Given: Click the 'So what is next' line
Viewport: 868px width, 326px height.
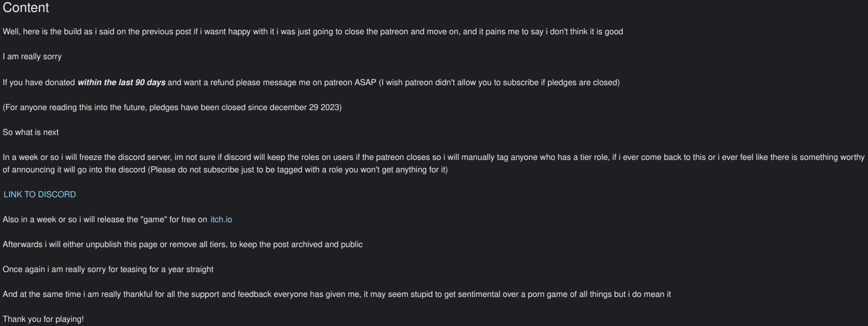Looking at the screenshot, I should click(31, 132).
